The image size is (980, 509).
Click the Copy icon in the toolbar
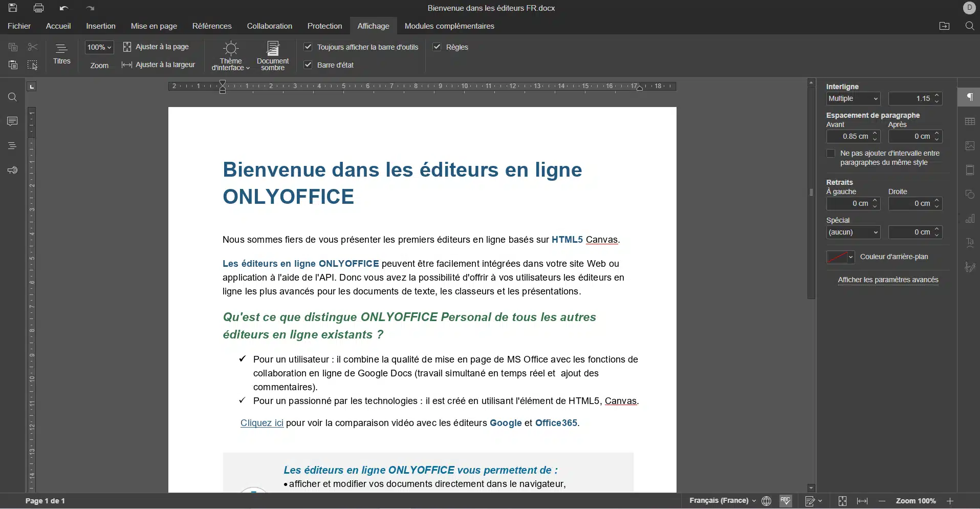13,47
